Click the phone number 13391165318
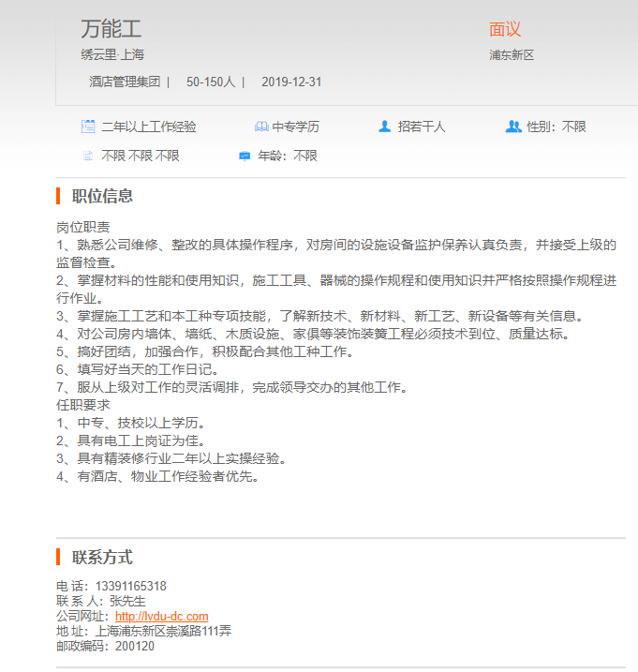Viewport: 638px width, 672px height. (x=131, y=587)
